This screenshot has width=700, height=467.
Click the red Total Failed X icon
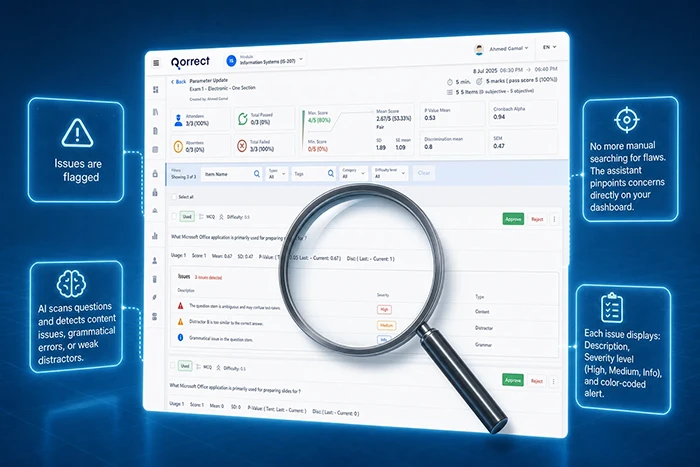point(242,146)
